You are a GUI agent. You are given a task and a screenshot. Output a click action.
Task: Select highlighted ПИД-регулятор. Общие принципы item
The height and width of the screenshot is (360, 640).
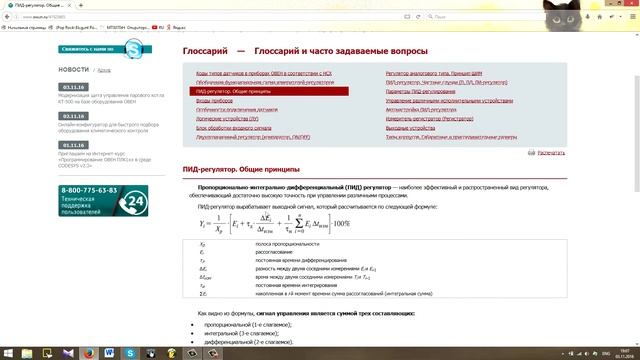pos(269,91)
